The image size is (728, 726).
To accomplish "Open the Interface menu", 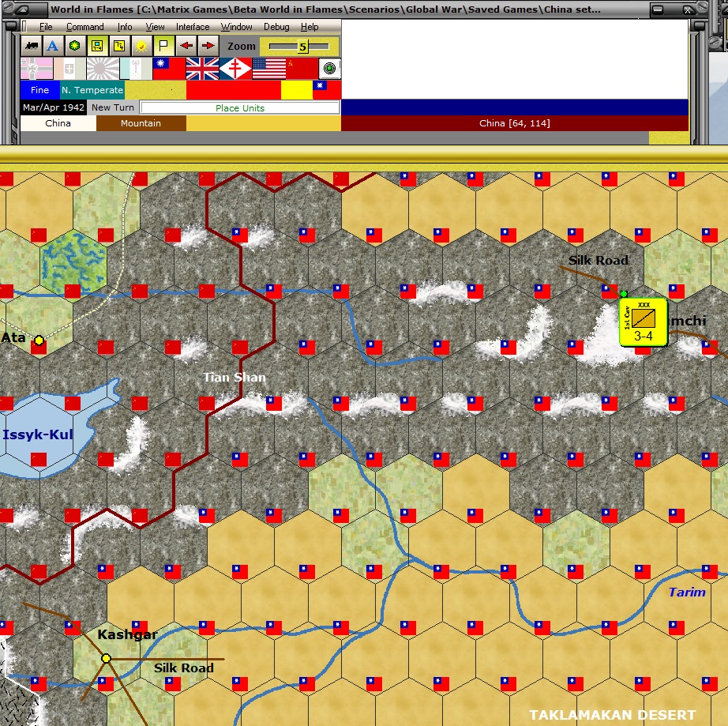I will (x=192, y=27).
